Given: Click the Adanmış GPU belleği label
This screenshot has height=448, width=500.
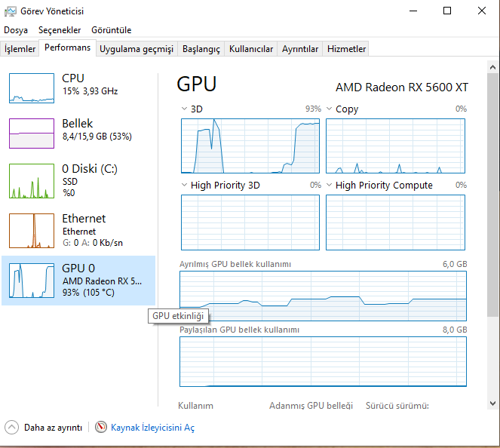Looking at the screenshot, I should (311, 406).
